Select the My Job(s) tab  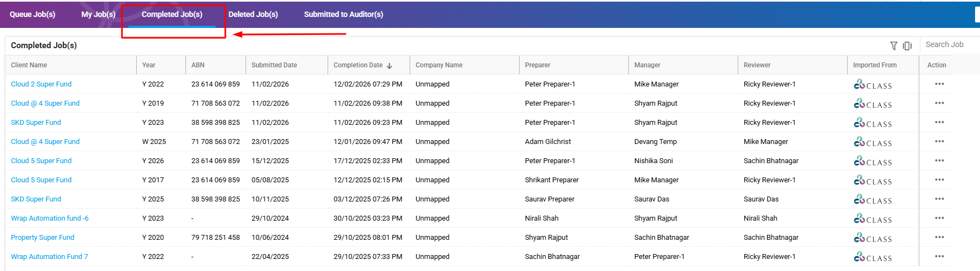coord(98,14)
